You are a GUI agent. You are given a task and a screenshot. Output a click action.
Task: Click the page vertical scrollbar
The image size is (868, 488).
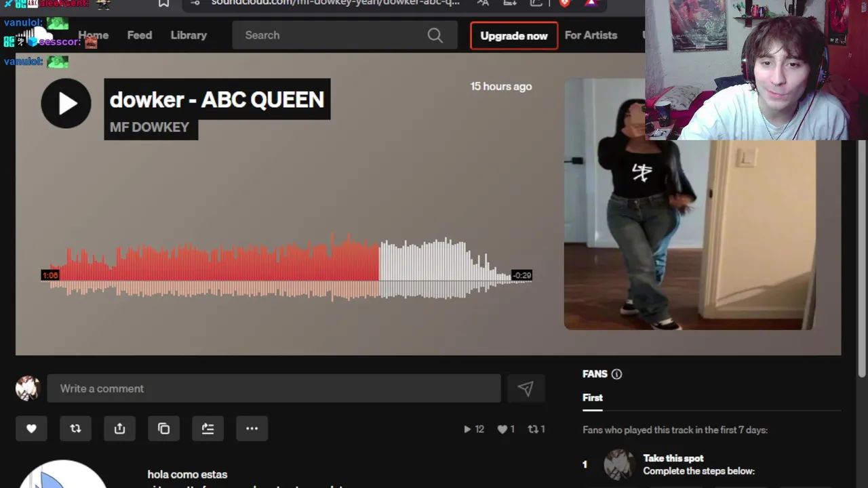tap(862, 258)
